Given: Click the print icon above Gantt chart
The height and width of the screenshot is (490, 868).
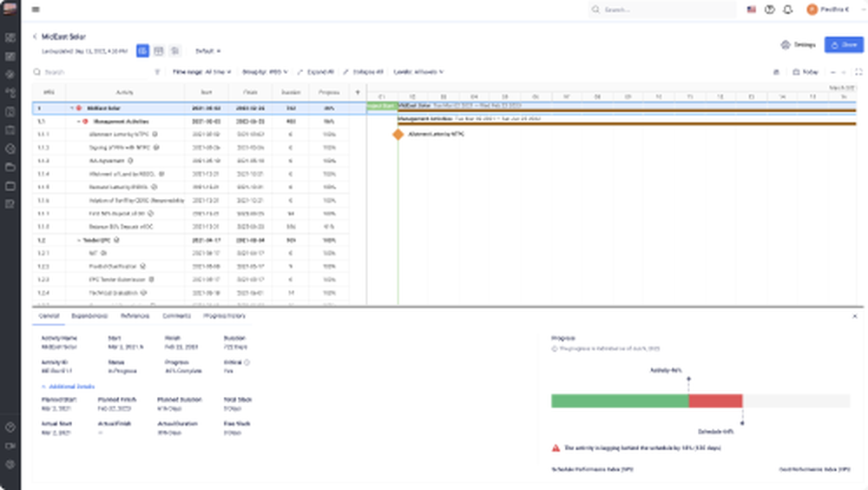Looking at the screenshot, I should 776,72.
